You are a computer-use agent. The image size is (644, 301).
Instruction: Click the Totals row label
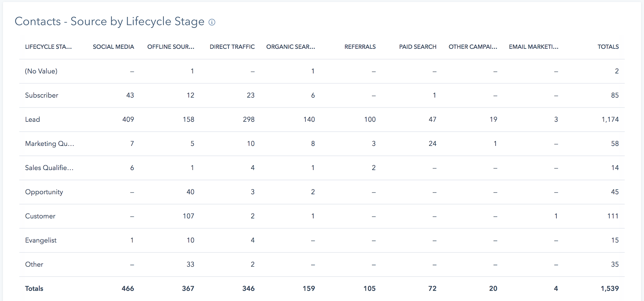pyautogui.click(x=34, y=289)
